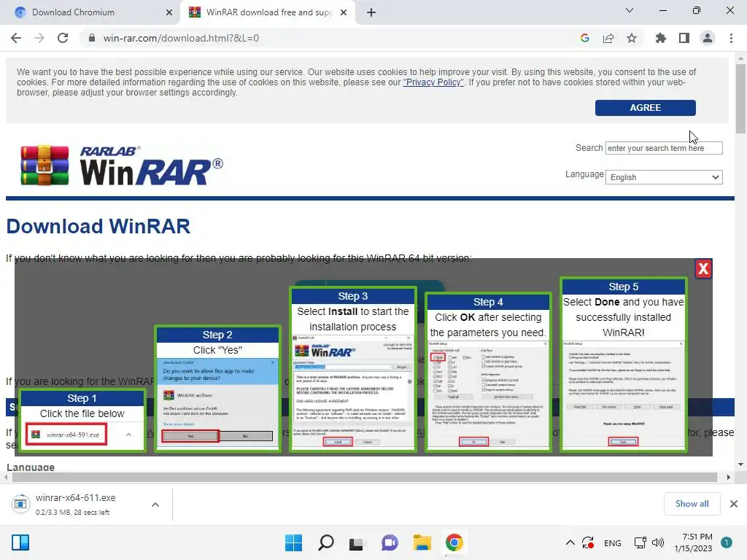Switch to Download Chromium tab

tap(90, 12)
